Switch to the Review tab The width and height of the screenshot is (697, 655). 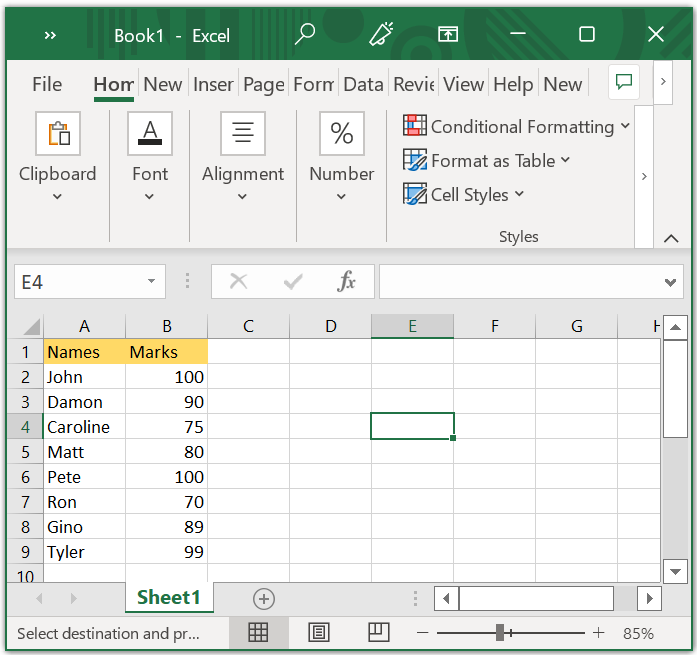(x=413, y=84)
